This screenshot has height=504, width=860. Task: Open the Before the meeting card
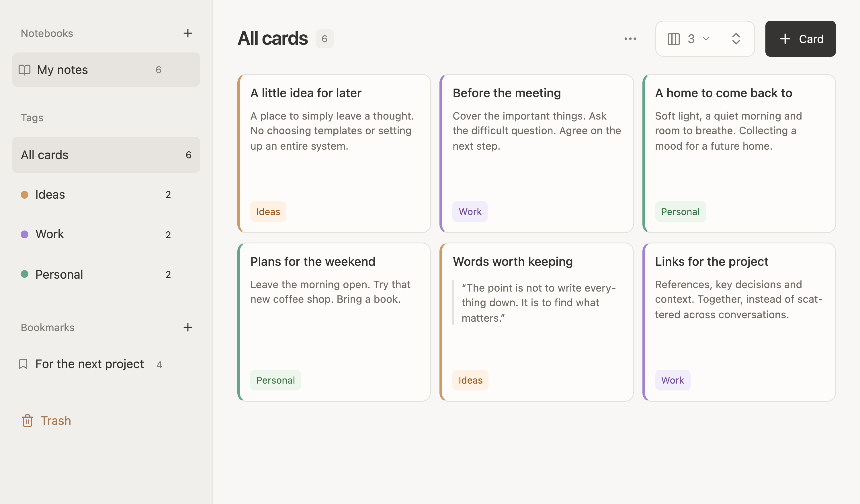[x=536, y=154]
